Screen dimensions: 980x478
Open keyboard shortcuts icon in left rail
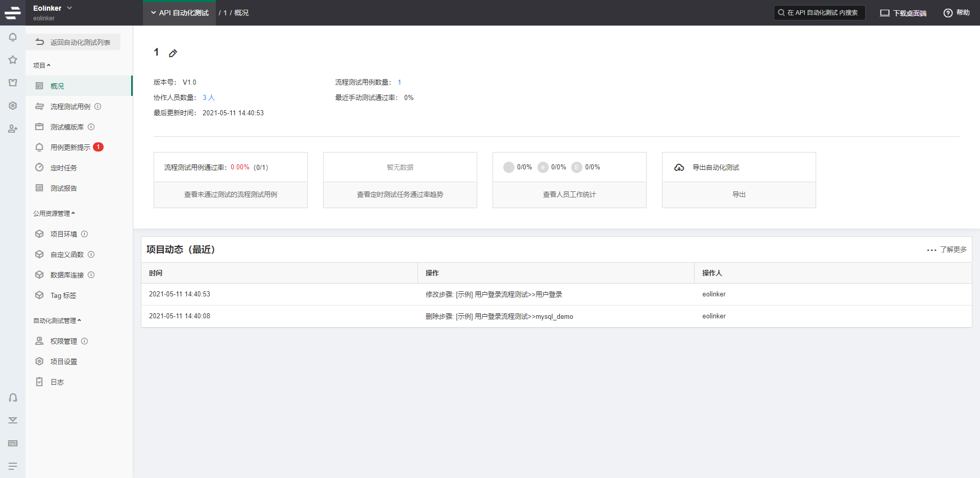(x=13, y=443)
